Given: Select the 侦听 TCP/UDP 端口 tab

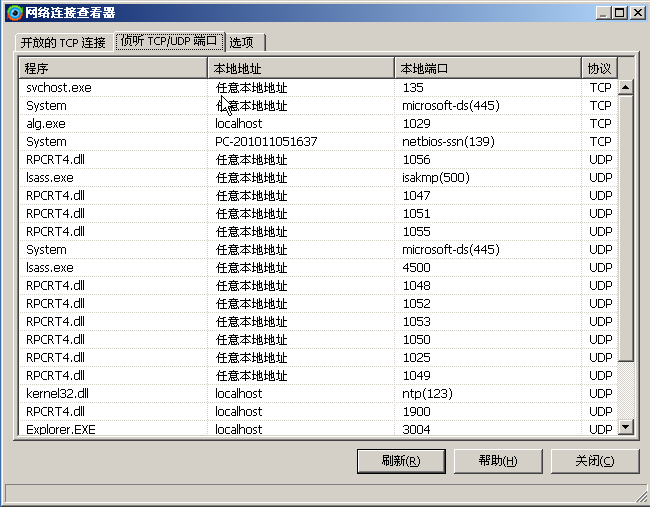Looking at the screenshot, I should pyautogui.click(x=169, y=42).
